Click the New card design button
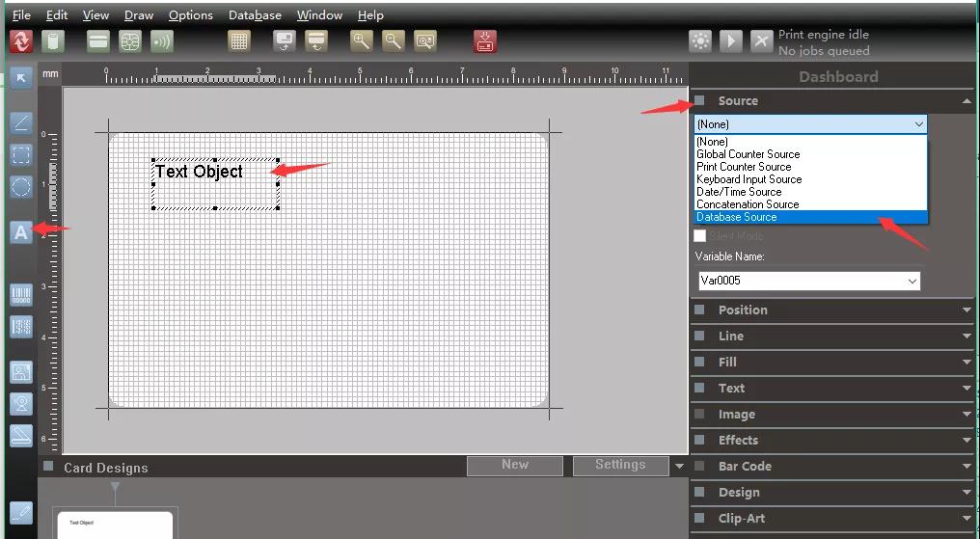 pyautogui.click(x=515, y=466)
